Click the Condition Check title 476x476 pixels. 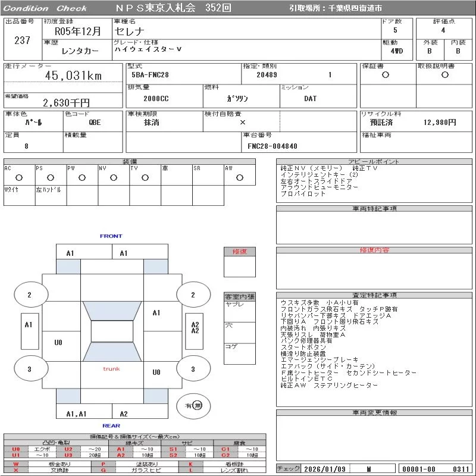(x=45, y=8)
